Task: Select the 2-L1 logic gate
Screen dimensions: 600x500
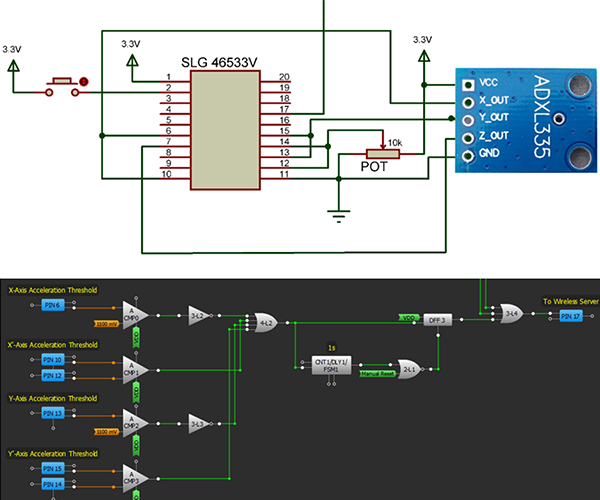Action: 409,369
